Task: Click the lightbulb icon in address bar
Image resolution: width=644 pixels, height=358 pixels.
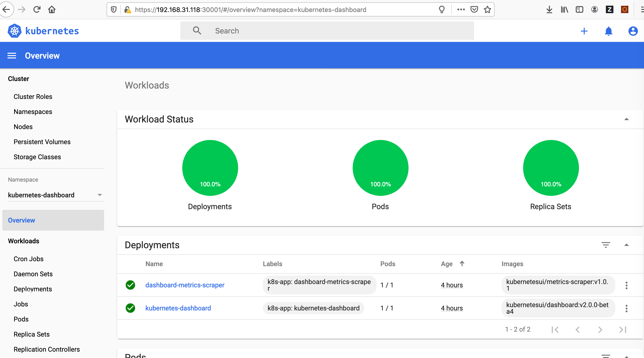Action: click(442, 9)
